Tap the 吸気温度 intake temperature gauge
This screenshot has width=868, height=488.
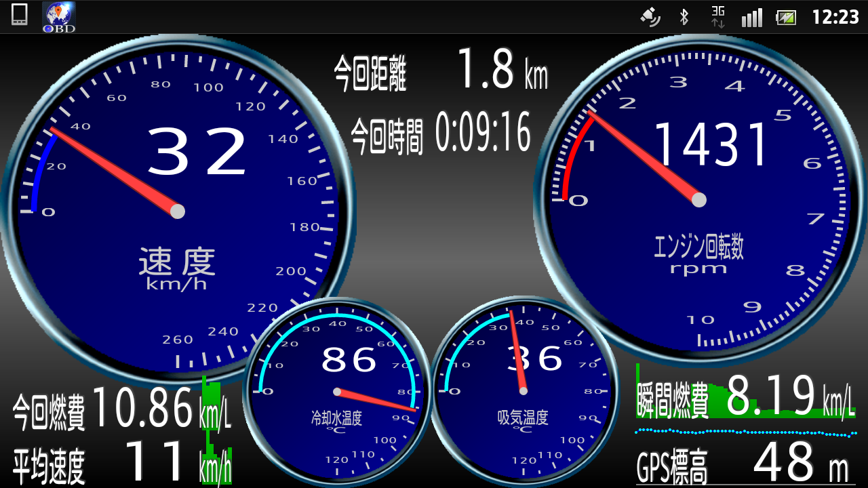524,391
